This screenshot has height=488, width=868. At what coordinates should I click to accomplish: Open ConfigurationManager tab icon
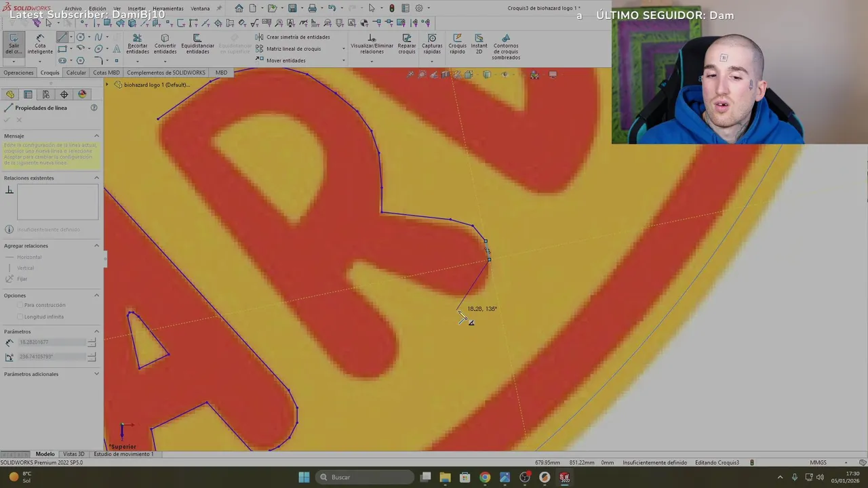click(x=46, y=94)
